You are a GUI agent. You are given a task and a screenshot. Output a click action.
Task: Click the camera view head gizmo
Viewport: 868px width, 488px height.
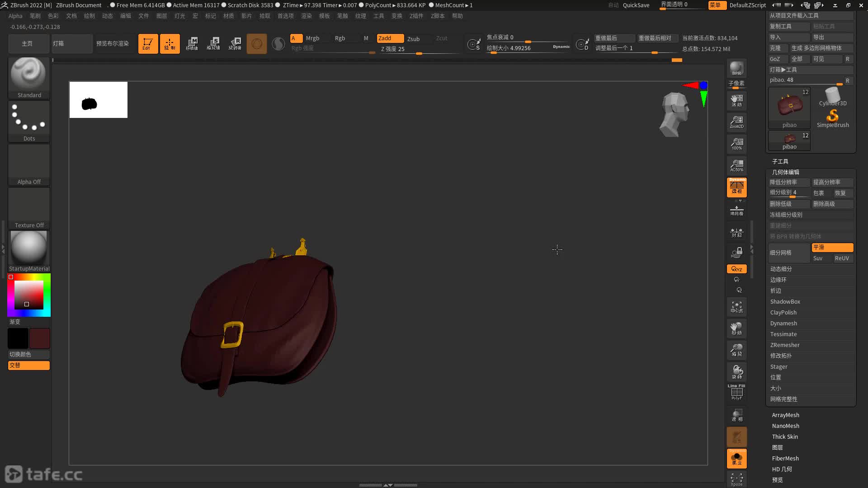(x=675, y=114)
